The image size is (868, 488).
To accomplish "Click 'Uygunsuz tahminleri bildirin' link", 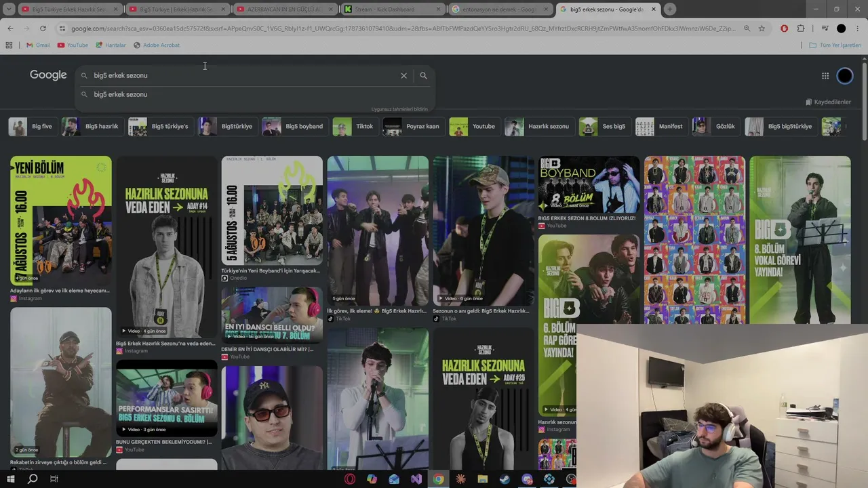I will point(399,109).
